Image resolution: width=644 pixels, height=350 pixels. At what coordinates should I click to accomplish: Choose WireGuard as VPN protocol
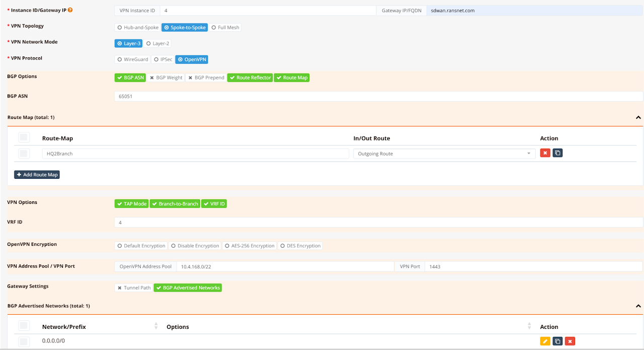point(133,59)
